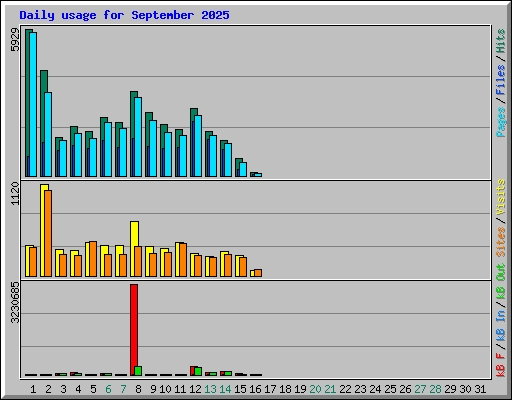Click the green weekend day 20 label

(x=315, y=389)
